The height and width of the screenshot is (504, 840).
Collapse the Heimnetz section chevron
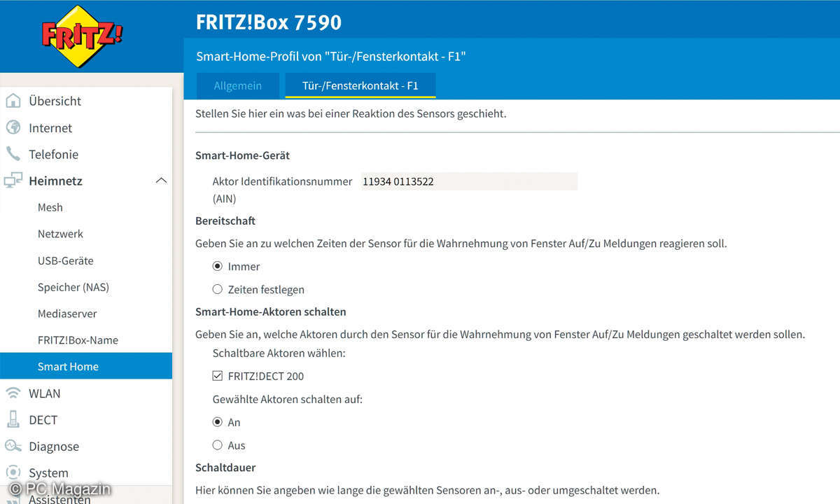point(161,181)
